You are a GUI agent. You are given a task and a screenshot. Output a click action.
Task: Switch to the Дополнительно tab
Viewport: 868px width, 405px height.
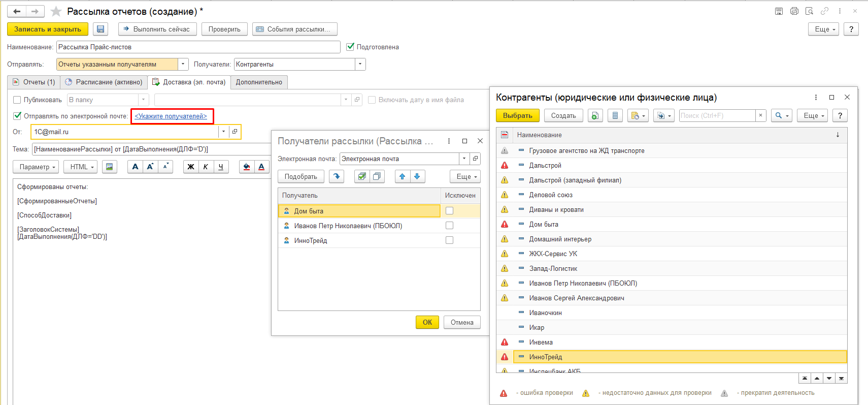point(259,82)
